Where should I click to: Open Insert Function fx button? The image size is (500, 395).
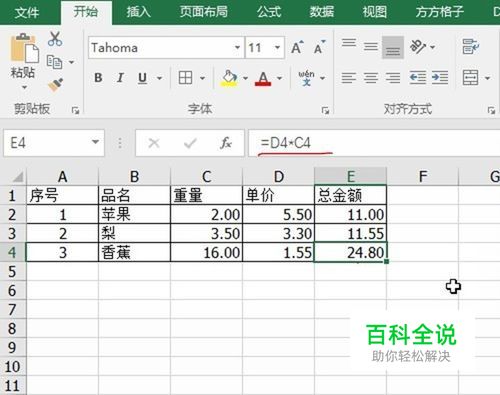pyautogui.click(x=226, y=143)
